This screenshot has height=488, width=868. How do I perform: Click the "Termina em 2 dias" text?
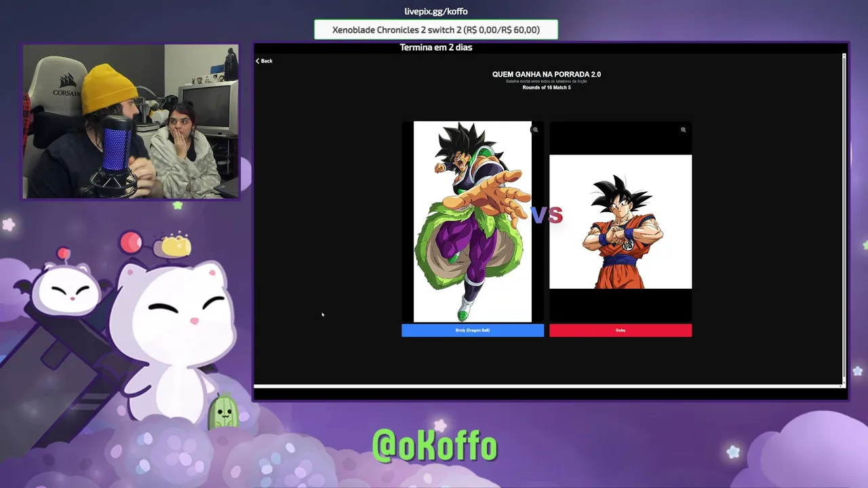tap(436, 47)
